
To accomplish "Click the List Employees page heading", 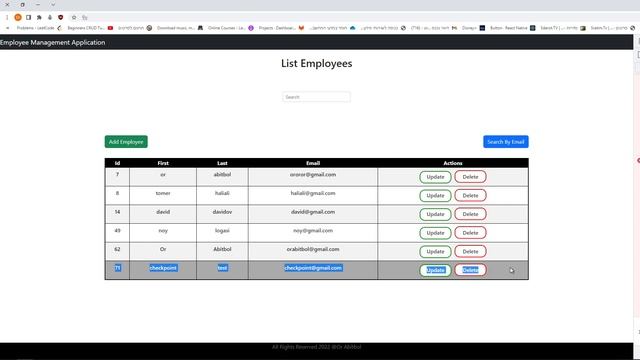I will pyautogui.click(x=316, y=63).
